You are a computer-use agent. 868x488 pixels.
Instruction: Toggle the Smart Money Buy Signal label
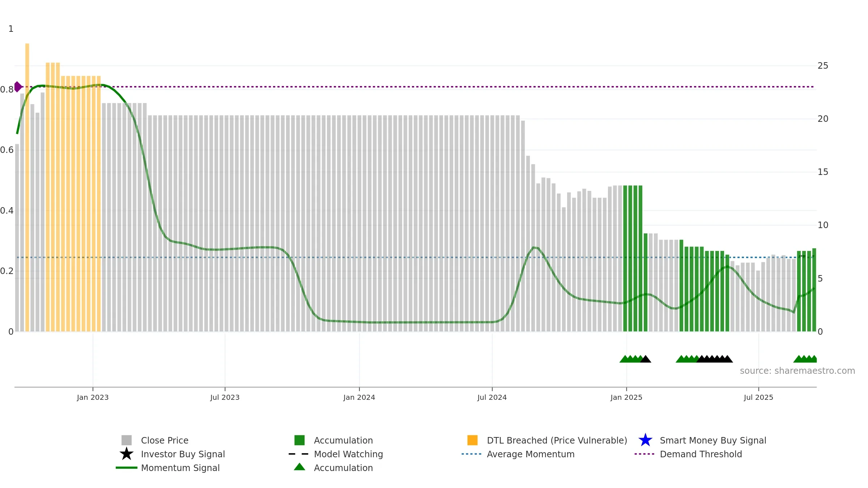[713, 440]
